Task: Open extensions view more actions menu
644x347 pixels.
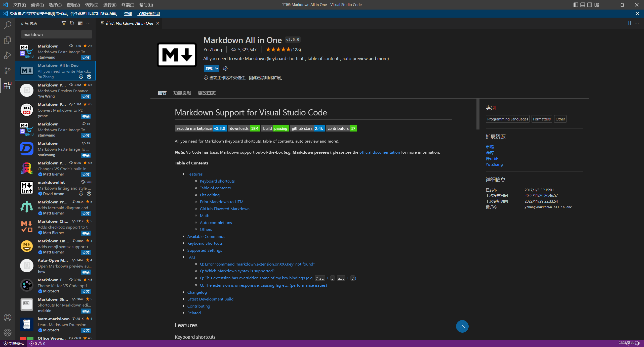Action: pos(88,23)
